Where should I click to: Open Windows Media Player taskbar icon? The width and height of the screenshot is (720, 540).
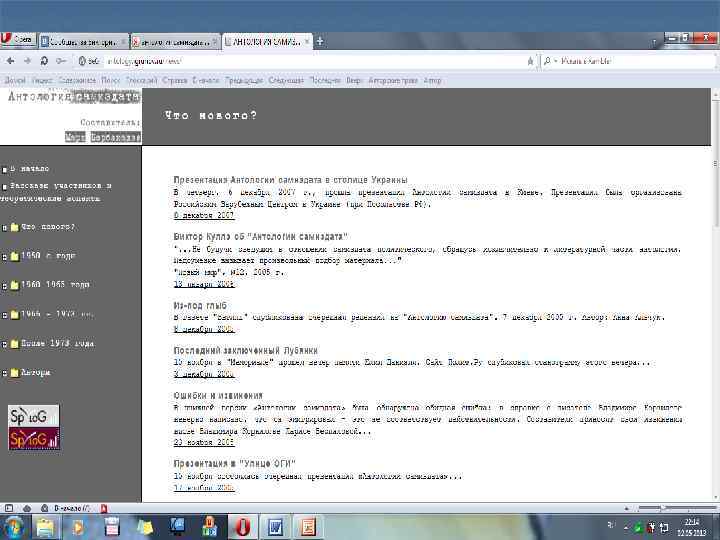click(x=79, y=527)
